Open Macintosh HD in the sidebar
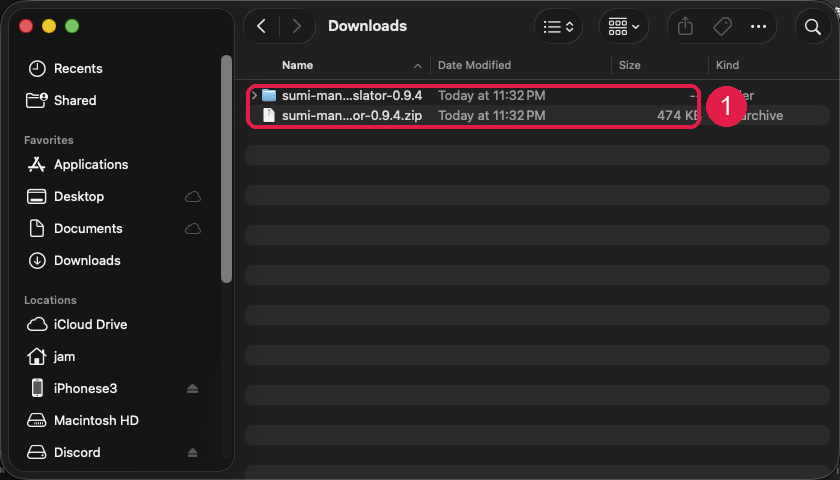Viewport: 840px width, 480px height. 96,421
